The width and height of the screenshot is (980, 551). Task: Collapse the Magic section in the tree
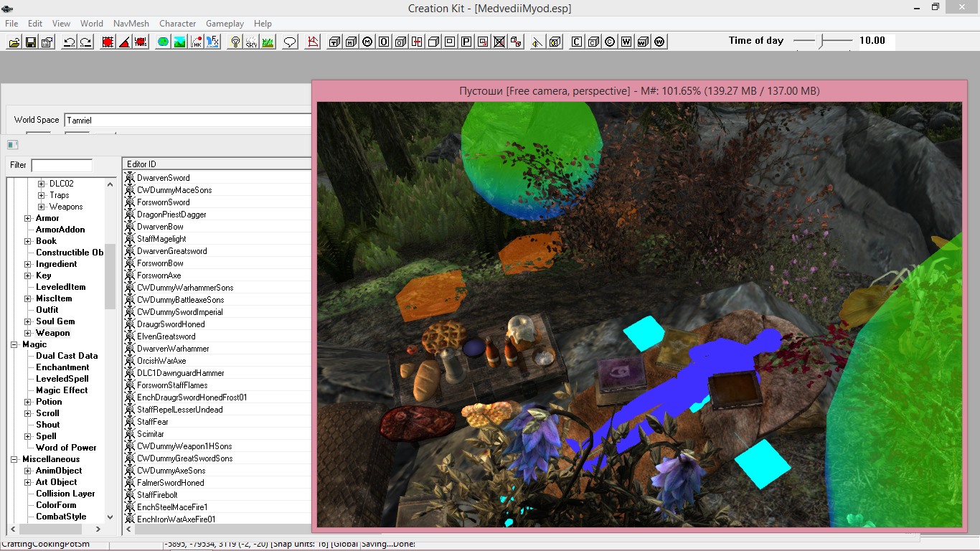click(x=15, y=344)
